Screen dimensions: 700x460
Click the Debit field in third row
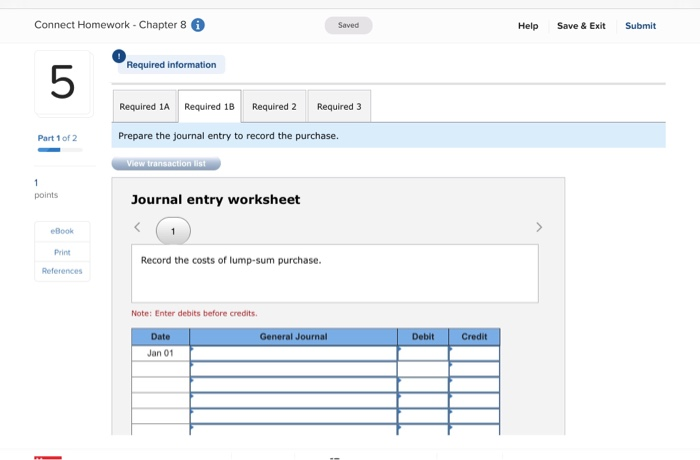pyautogui.click(x=423, y=385)
